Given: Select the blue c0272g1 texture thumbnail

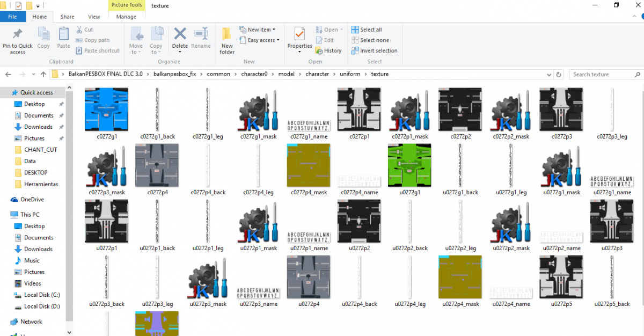Looking at the screenshot, I should (x=106, y=110).
